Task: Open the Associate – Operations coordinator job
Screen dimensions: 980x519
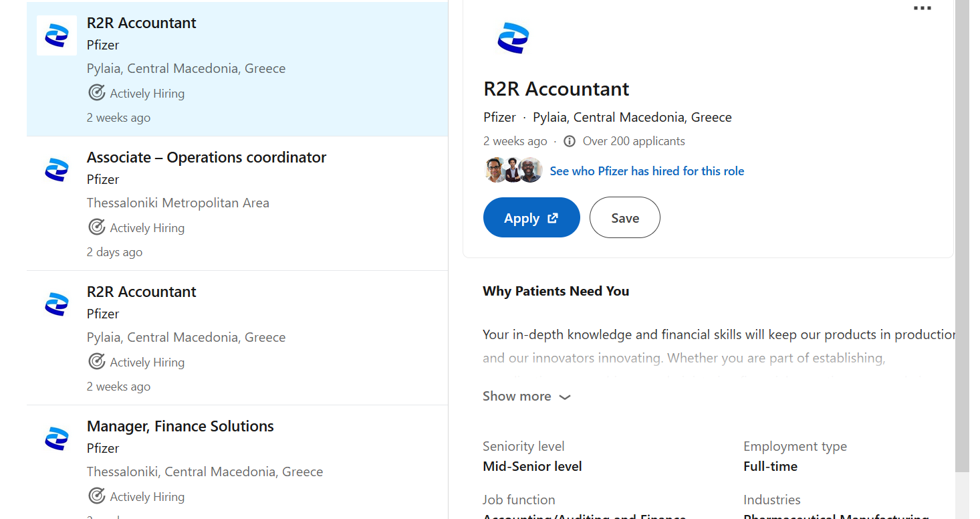Action: tap(207, 157)
